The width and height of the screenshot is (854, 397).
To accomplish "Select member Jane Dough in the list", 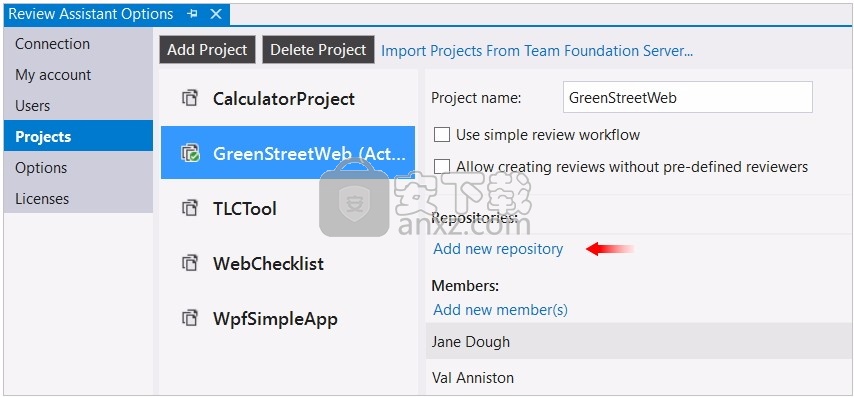I will 640,341.
